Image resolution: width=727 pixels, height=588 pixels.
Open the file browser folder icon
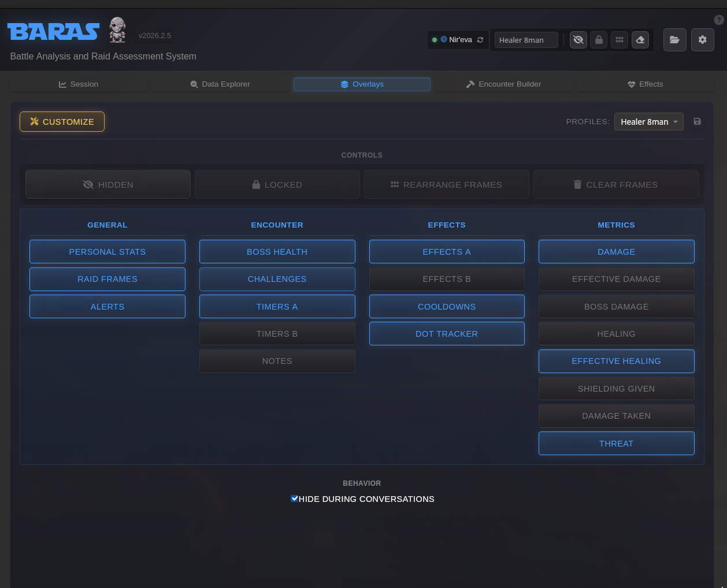674,39
